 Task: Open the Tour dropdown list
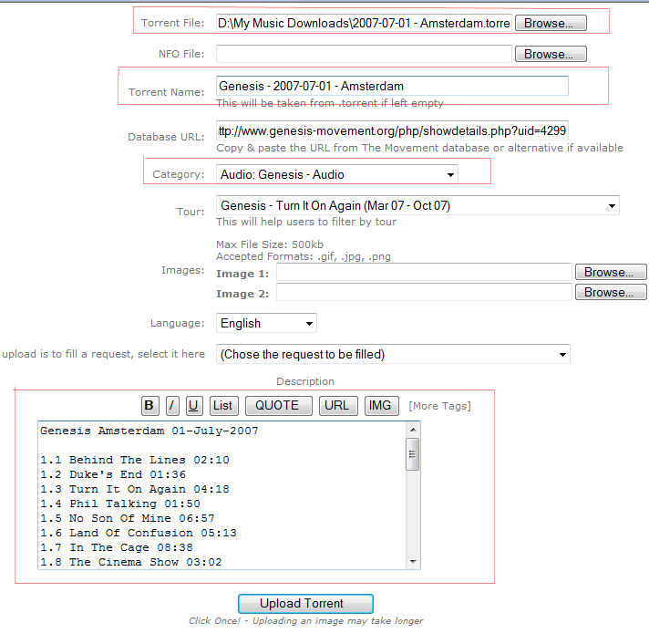417,205
